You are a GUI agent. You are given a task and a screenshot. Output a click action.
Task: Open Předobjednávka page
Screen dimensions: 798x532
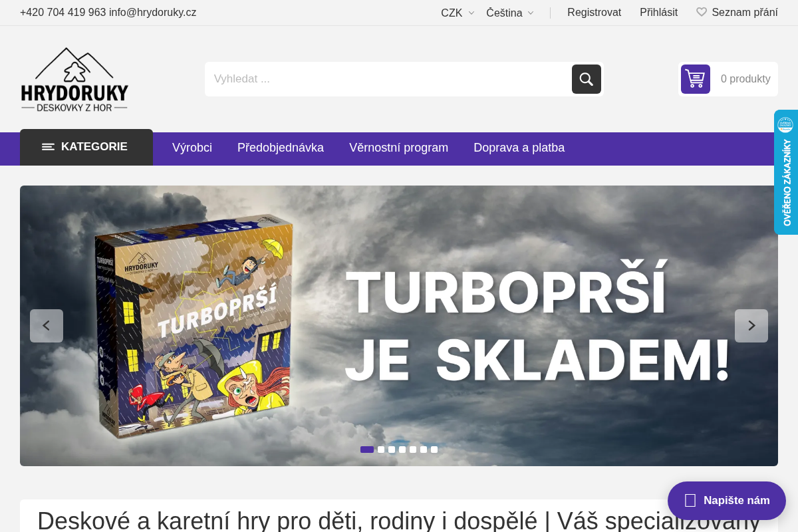(x=281, y=148)
